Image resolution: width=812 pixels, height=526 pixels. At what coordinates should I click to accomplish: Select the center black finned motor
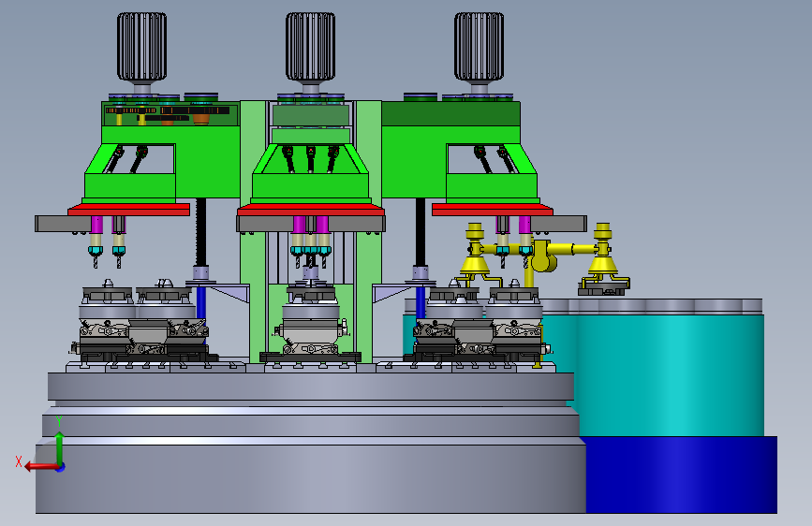pos(310,47)
